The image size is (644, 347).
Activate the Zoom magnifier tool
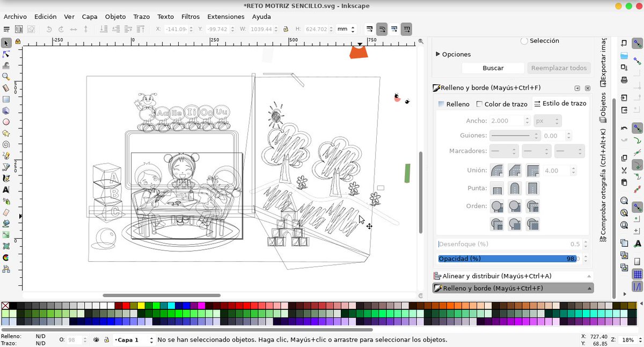(6, 77)
